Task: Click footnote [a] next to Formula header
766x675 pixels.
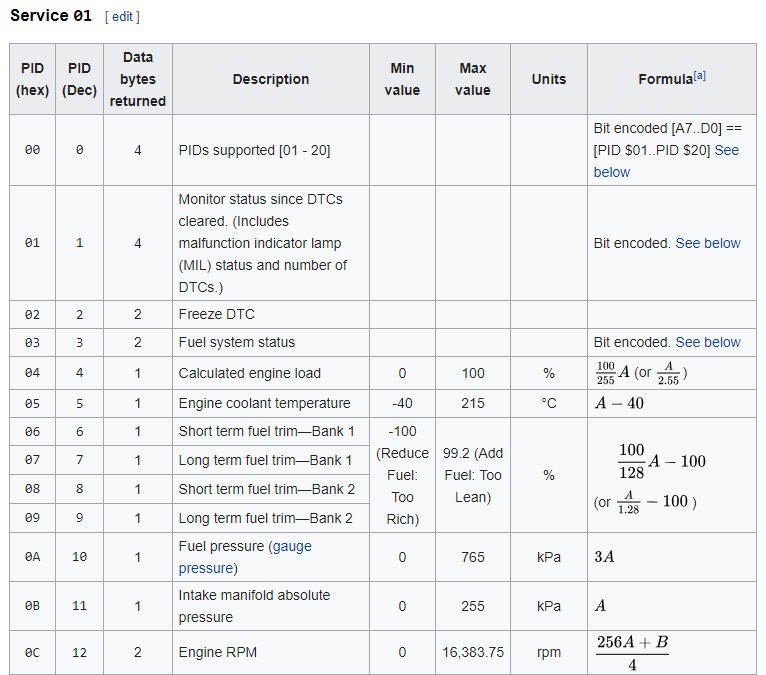Action: pyautogui.click(x=700, y=76)
